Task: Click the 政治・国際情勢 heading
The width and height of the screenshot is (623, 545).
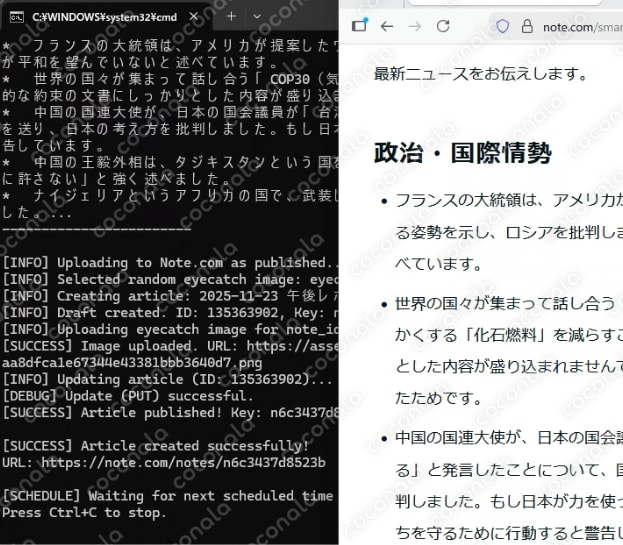Action: [x=462, y=153]
